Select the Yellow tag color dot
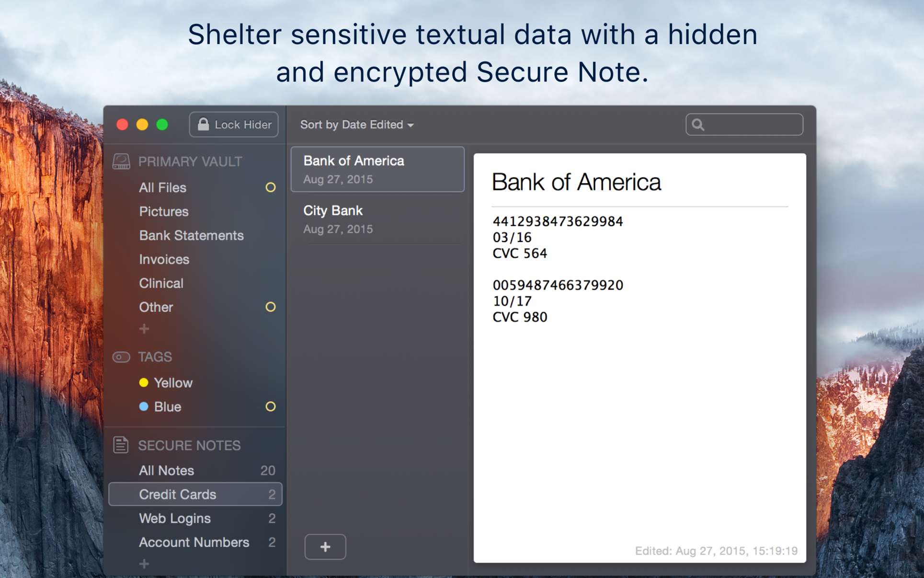 (144, 382)
